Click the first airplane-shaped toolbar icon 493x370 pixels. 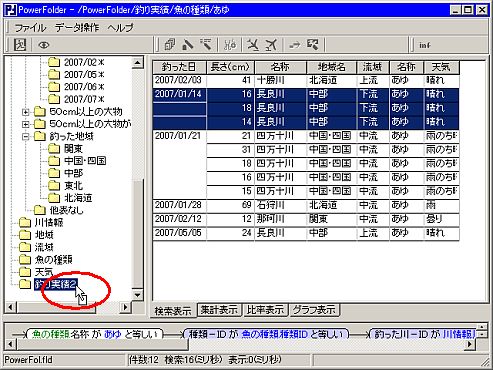[253, 44]
